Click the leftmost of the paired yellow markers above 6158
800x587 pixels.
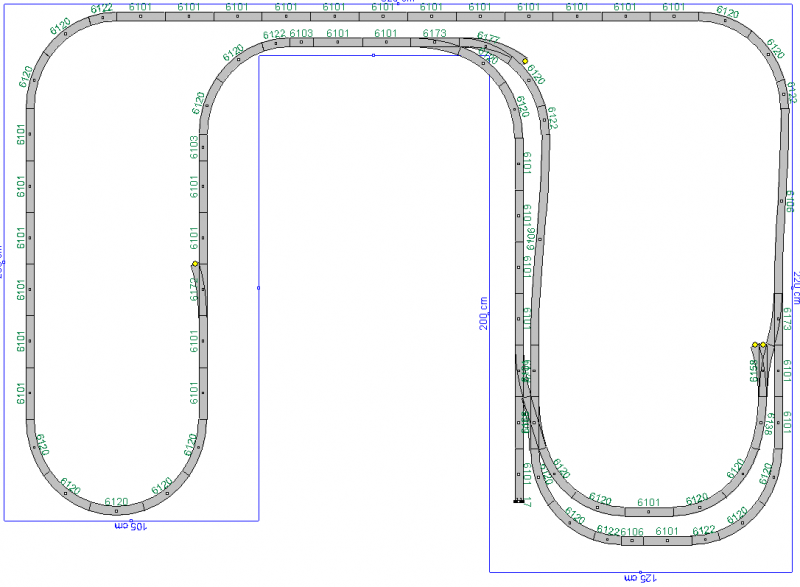coord(755,345)
